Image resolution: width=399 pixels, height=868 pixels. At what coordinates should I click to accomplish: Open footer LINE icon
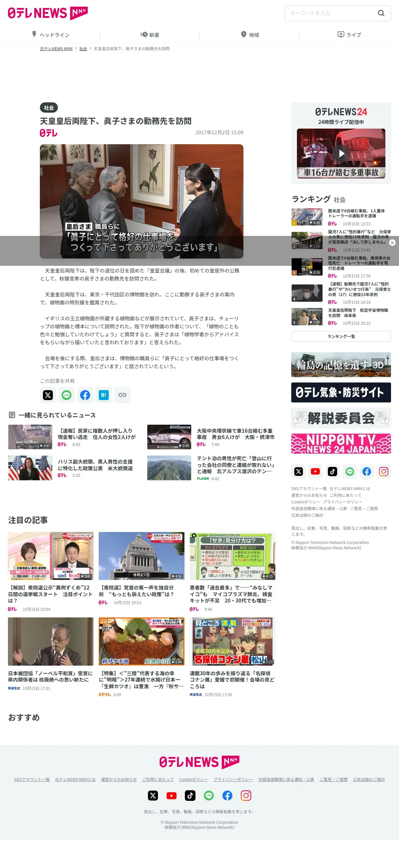(209, 795)
